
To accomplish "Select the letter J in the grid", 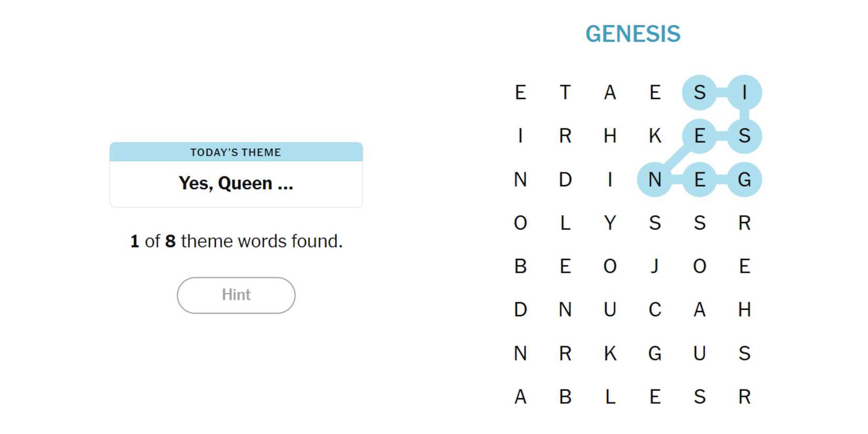I will tap(654, 266).
